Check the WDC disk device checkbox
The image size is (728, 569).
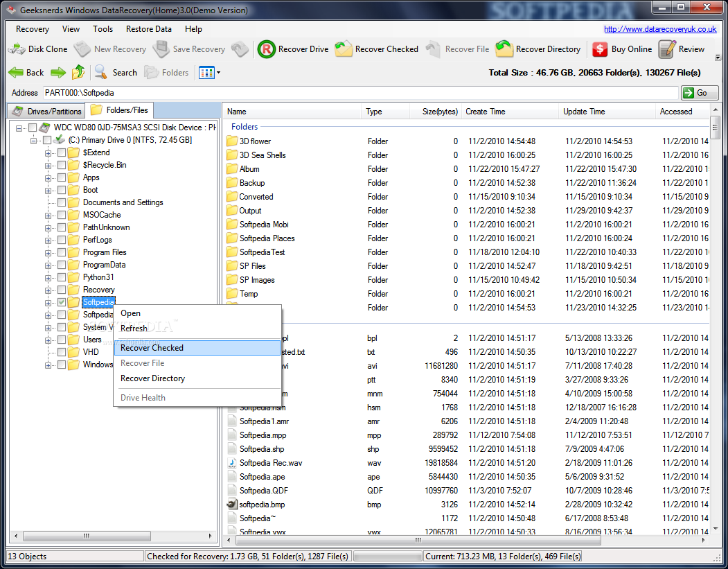click(33, 128)
